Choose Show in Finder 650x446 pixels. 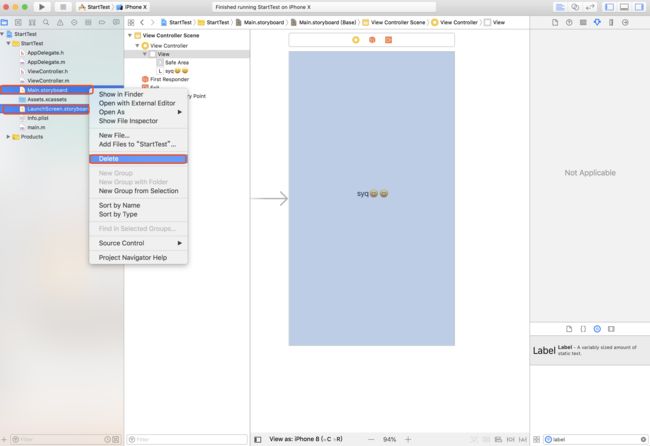point(138,94)
